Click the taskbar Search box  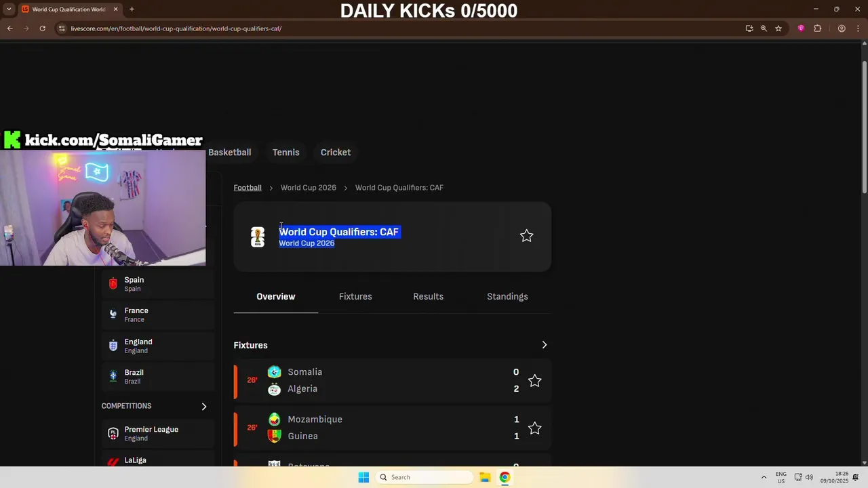pos(424,477)
